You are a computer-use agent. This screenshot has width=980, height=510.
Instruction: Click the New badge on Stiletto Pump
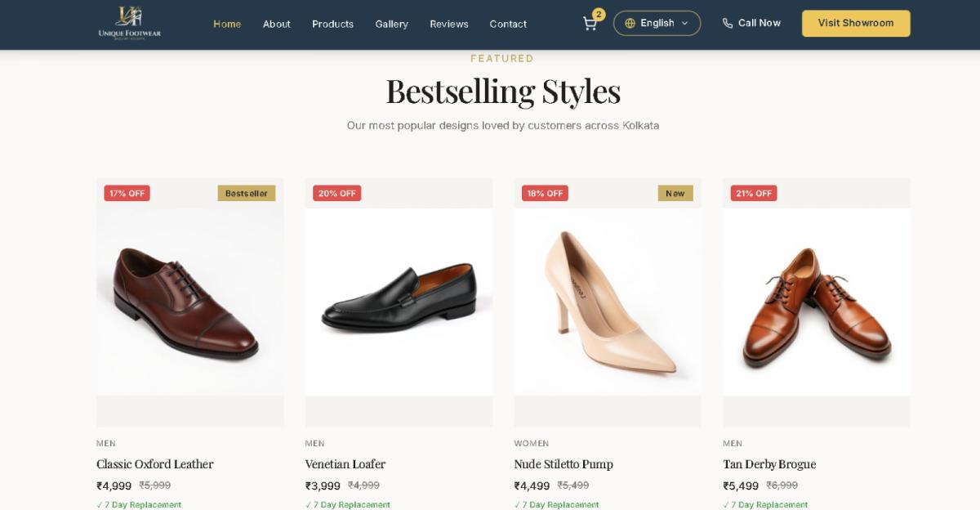[675, 194]
